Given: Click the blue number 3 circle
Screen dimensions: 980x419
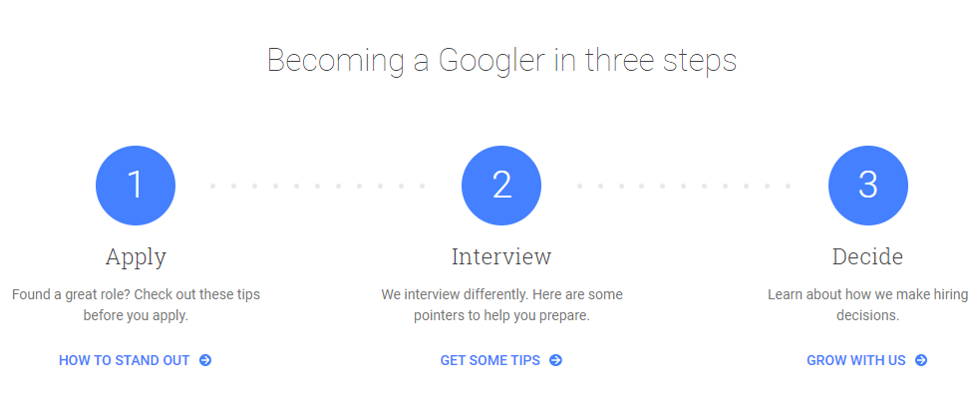Looking at the screenshot, I should coord(868,186).
